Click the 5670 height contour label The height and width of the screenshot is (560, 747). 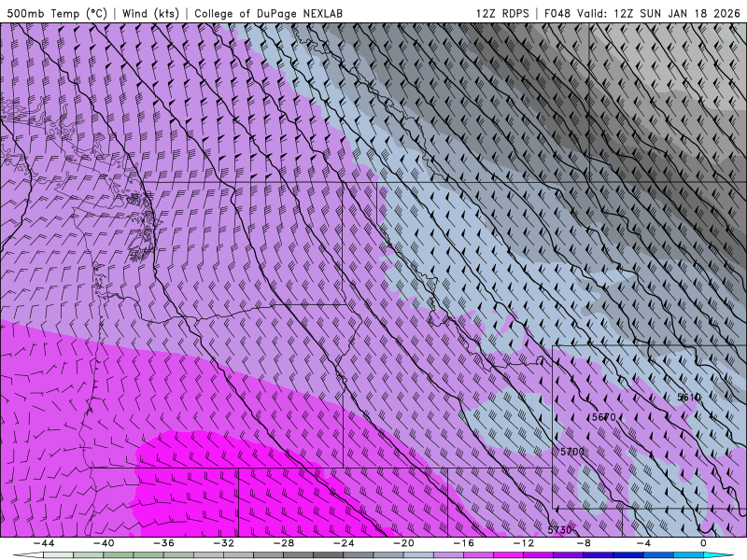(603, 417)
